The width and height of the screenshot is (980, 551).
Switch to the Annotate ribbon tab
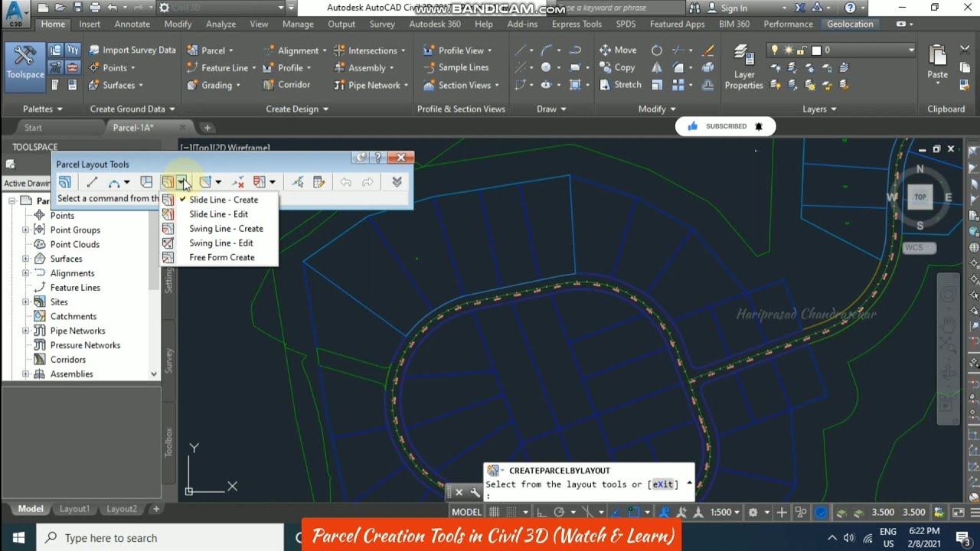pyautogui.click(x=132, y=24)
